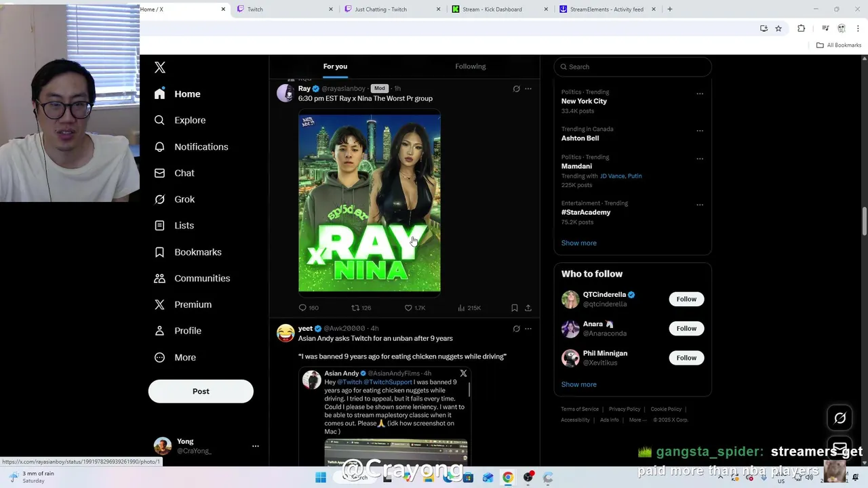Image resolution: width=868 pixels, height=488 pixels.
Task: Open All Bookmarks folder
Action: click(x=839, y=45)
